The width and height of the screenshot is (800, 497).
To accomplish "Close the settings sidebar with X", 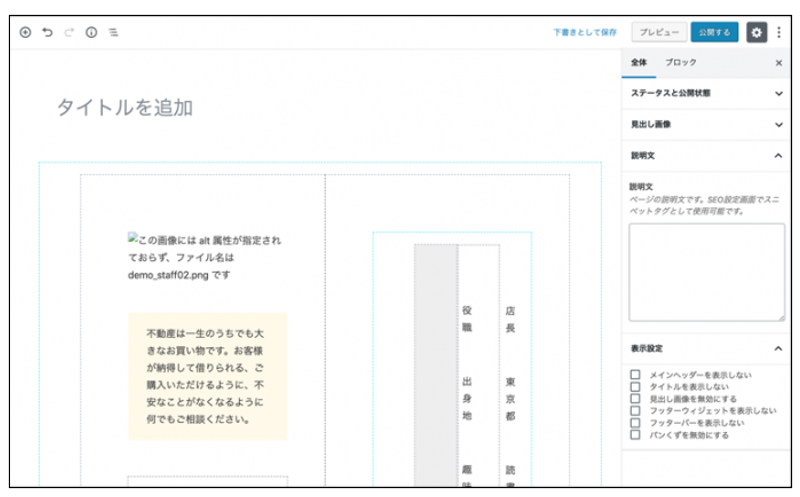I will 779,63.
